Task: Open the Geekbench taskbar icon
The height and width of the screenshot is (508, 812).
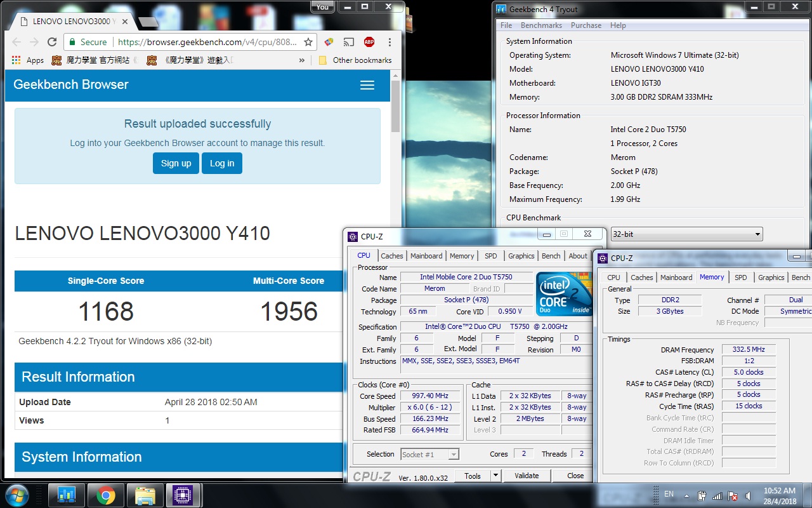Action: 67,495
